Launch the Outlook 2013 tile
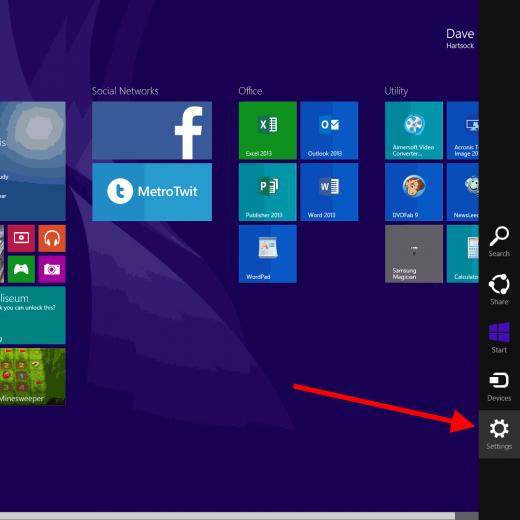520x520 pixels. click(x=329, y=131)
